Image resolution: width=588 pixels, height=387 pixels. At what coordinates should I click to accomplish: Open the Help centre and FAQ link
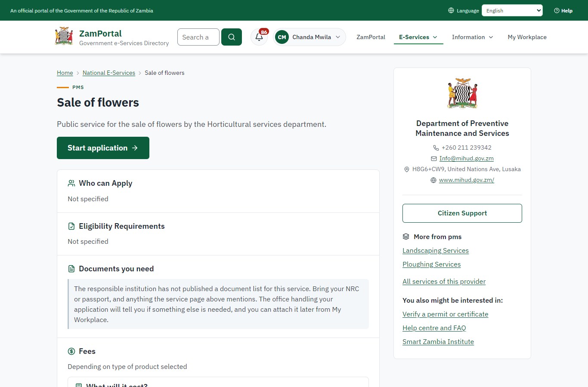[x=434, y=328]
